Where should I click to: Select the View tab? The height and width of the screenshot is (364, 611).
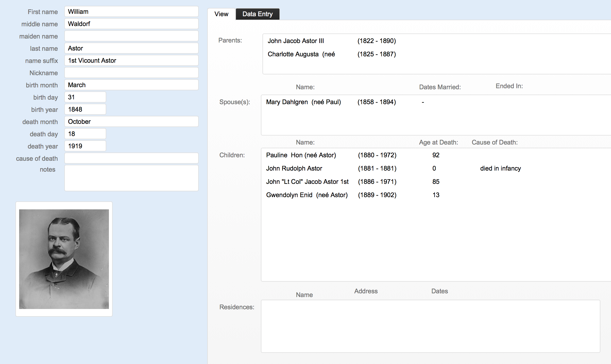221,14
